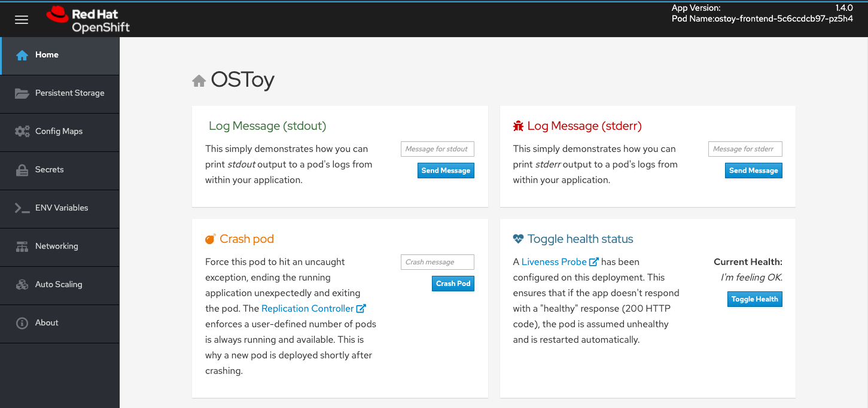Follow the Replication Controller link
Viewport: 868px width, 408px height.
point(307,308)
